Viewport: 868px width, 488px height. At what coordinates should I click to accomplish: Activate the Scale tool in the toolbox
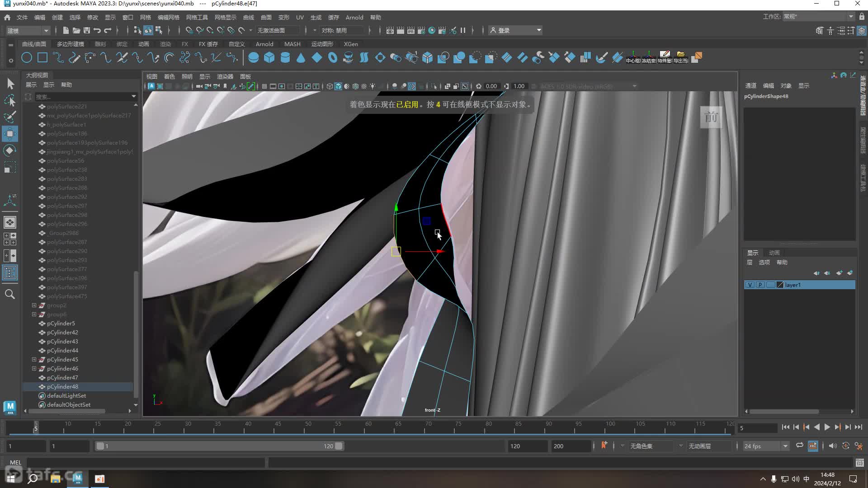(x=10, y=167)
